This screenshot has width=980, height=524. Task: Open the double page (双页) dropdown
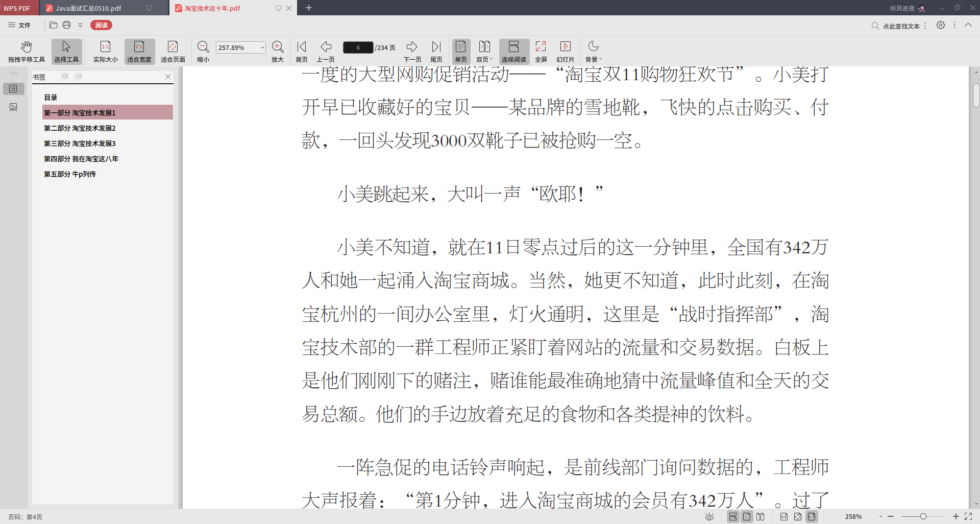point(484,52)
